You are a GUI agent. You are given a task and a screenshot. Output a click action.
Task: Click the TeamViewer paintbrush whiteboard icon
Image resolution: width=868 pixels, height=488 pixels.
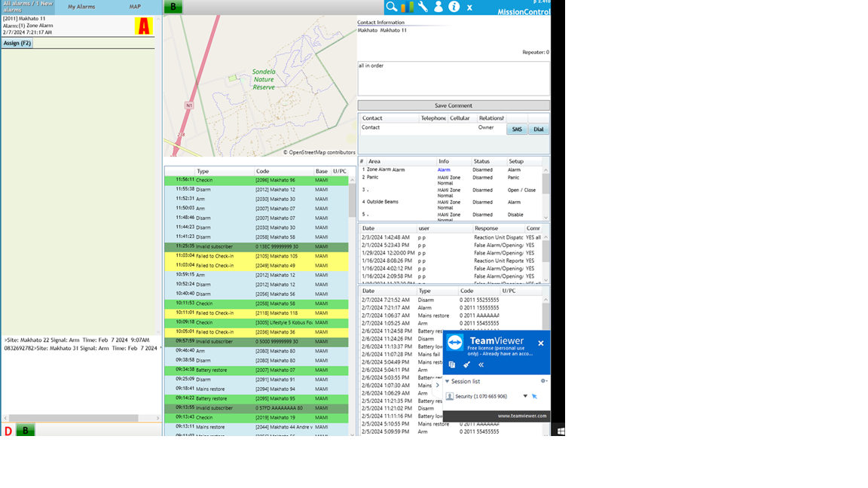(466, 364)
